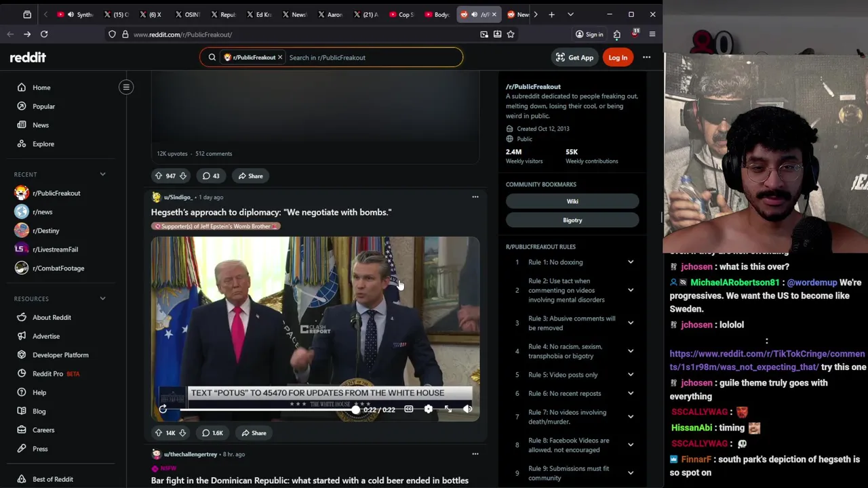Share the post with 947 votes

click(x=250, y=176)
